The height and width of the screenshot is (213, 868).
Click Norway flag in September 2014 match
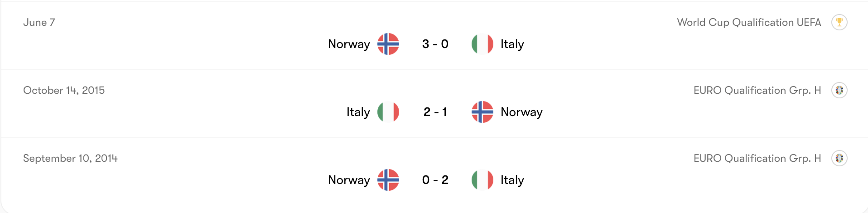click(x=388, y=180)
